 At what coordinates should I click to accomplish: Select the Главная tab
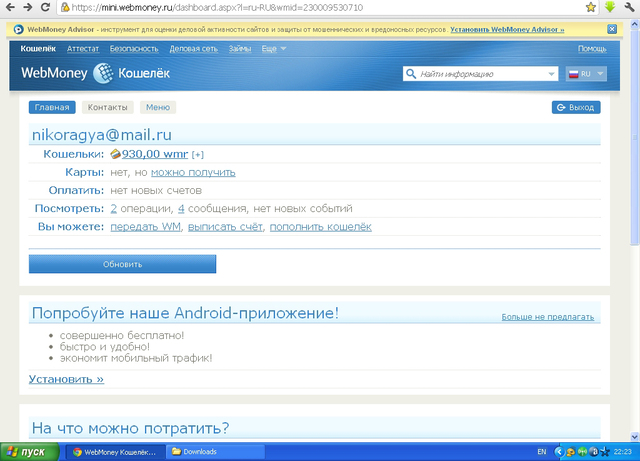pos(52,107)
